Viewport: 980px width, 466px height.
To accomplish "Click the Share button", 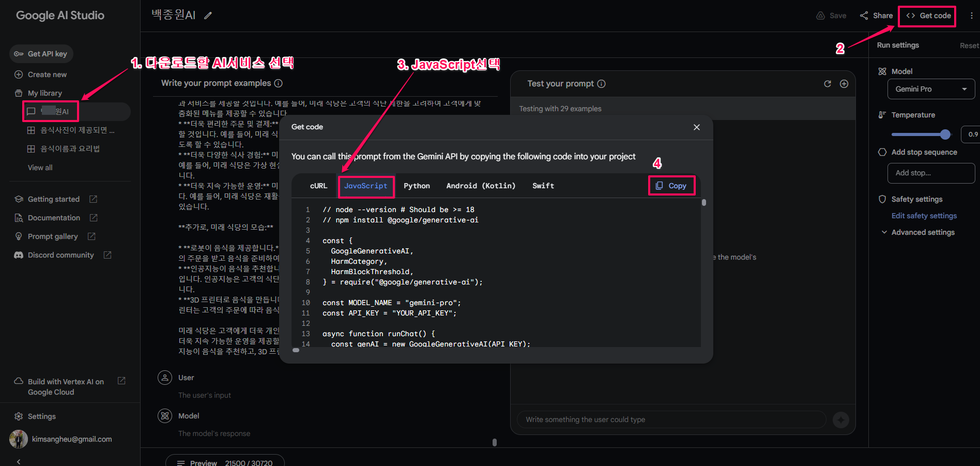I will coord(877,16).
